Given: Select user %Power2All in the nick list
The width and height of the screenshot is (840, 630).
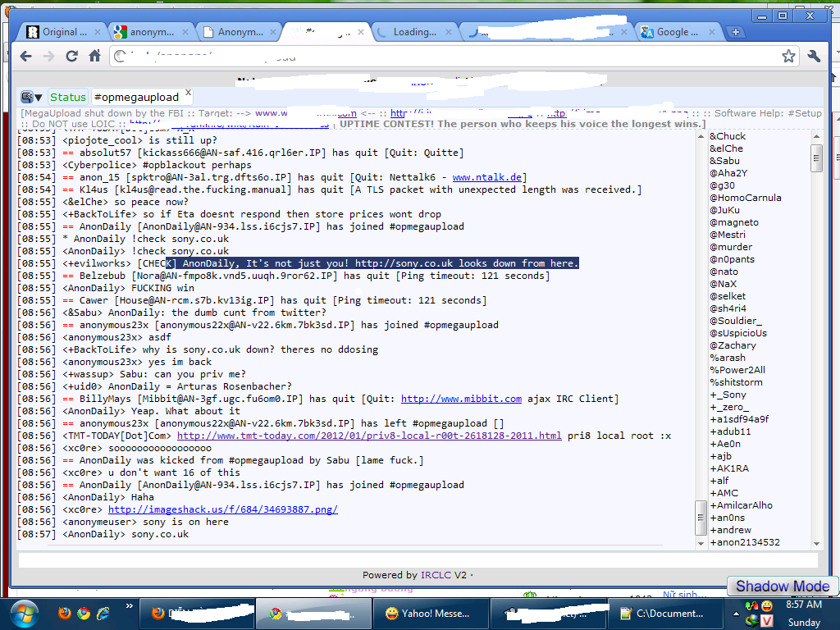Looking at the screenshot, I should [737, 370].
